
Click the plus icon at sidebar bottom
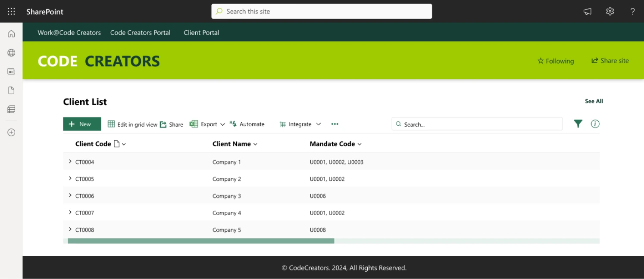11,132
